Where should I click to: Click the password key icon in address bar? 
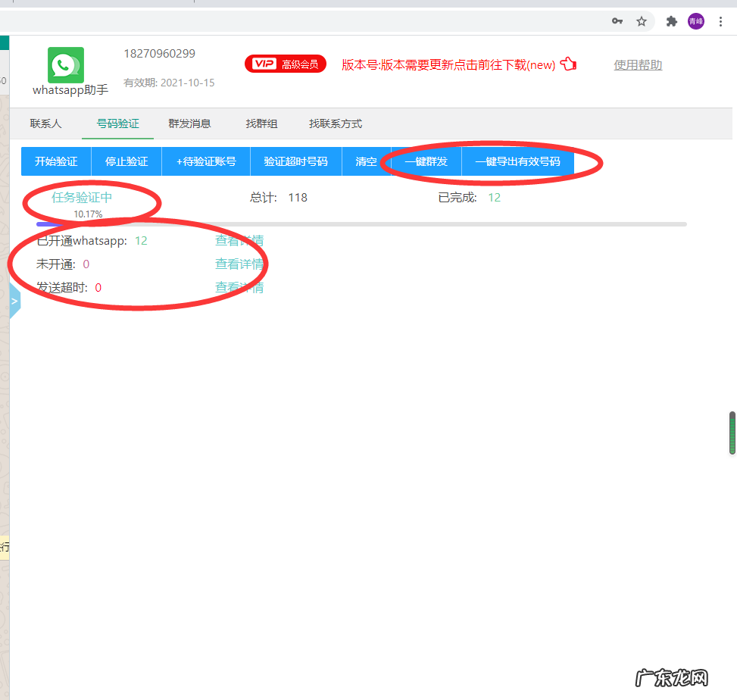[617, 21]
